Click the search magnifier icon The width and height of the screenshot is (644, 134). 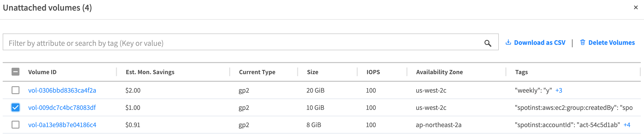(x=487, y=43)
